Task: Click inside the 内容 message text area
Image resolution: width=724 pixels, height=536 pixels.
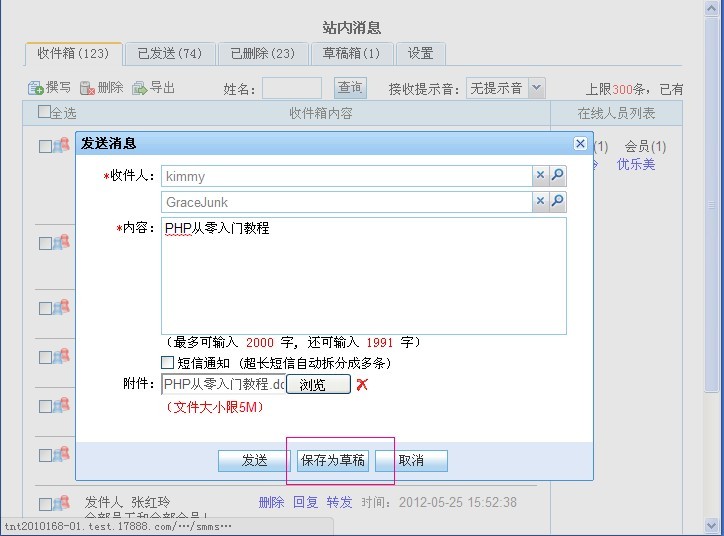Action: [364, 275]
